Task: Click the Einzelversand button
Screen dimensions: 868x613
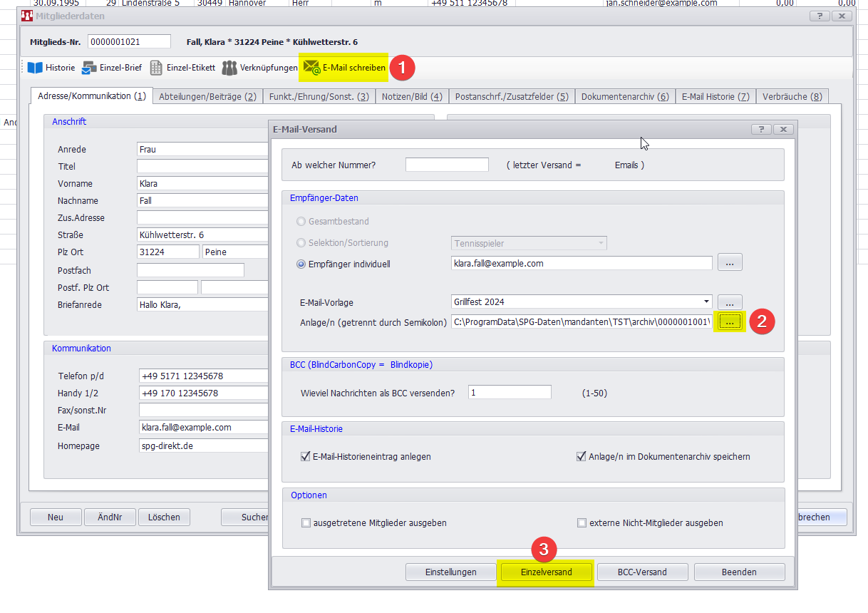Action: [546, 572]
